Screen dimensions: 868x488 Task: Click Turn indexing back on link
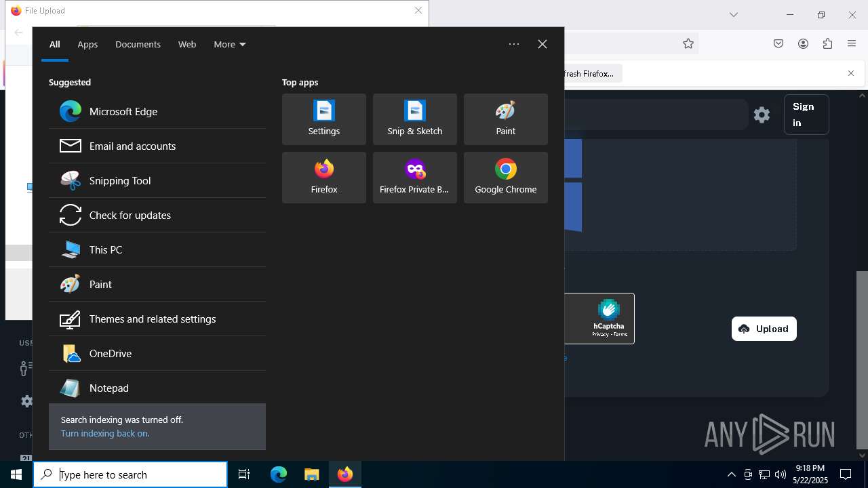(105, 433)
